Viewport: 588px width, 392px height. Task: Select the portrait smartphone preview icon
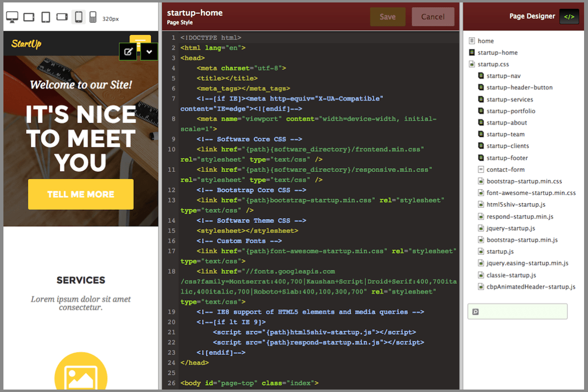pos(78,17)
